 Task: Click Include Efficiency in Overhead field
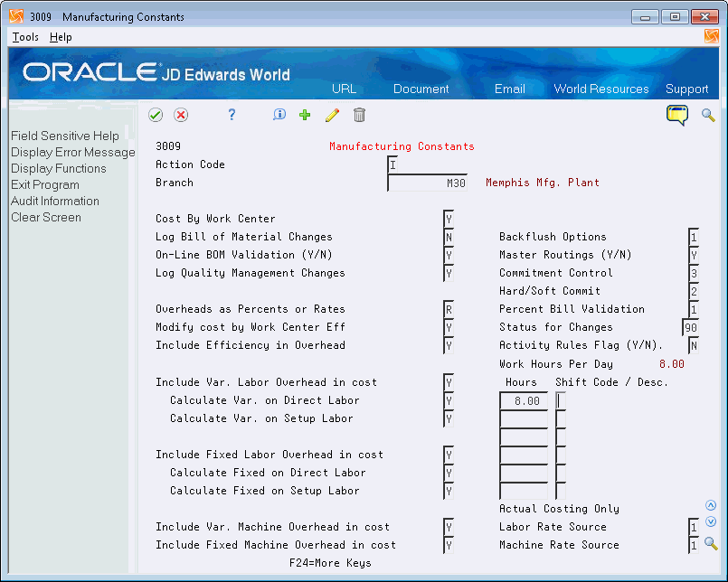(x=449, y=346)
